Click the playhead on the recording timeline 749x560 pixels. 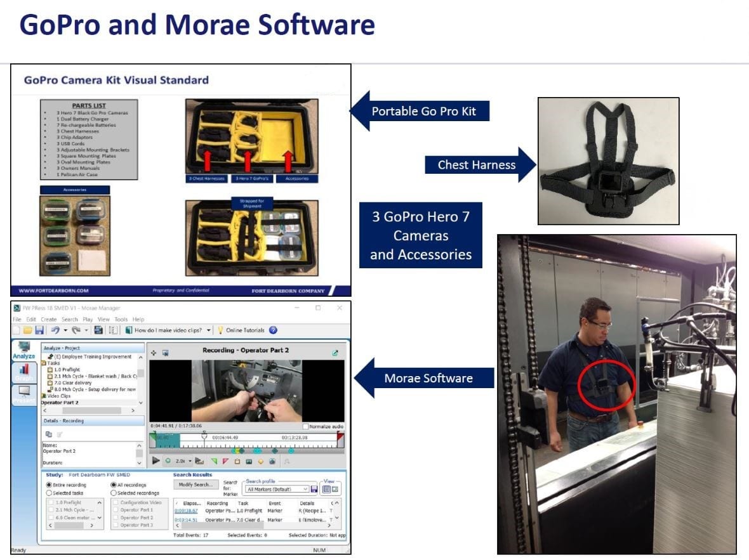tap(204, 436)
